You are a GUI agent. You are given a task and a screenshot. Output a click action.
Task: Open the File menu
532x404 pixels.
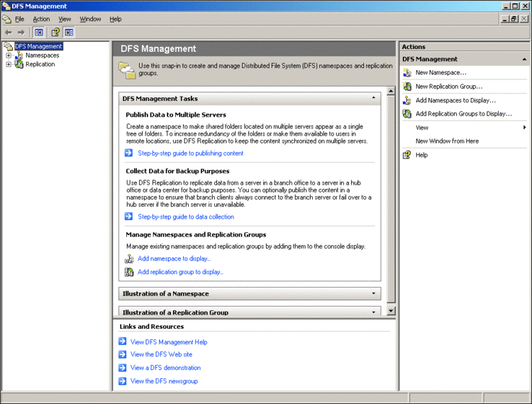point(20,19)
